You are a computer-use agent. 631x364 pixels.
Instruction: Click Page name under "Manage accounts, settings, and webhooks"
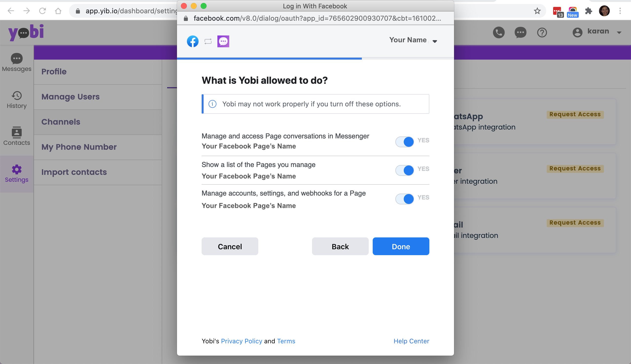(x=249, y=206)
